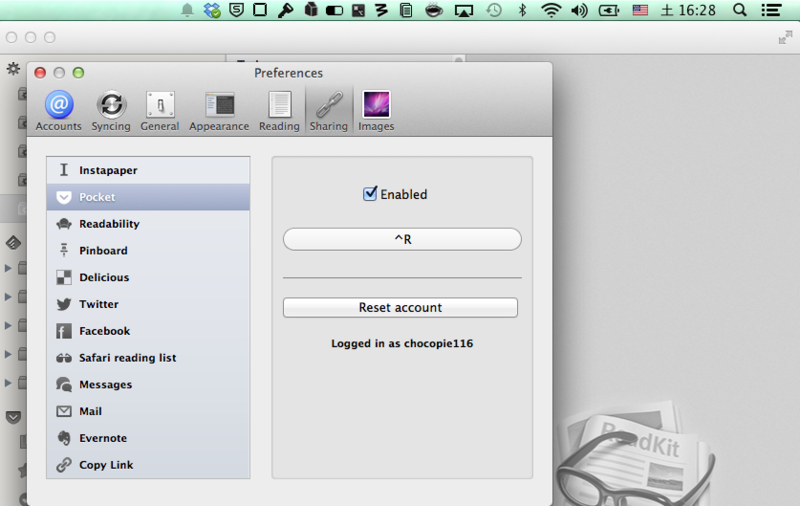
Task: Select Delicious sharing service
Action: [148, 277]
